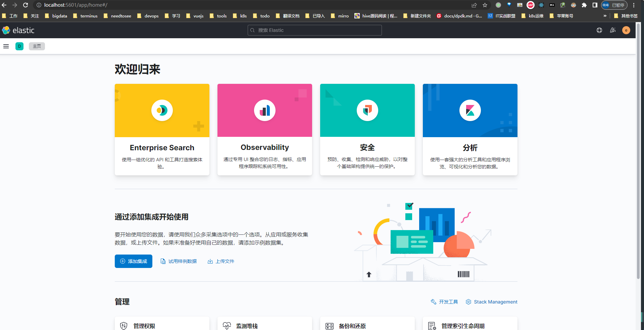Open the orange user avatar menu
The width and height of the screenshot is (644, 330).
[626, 30]
